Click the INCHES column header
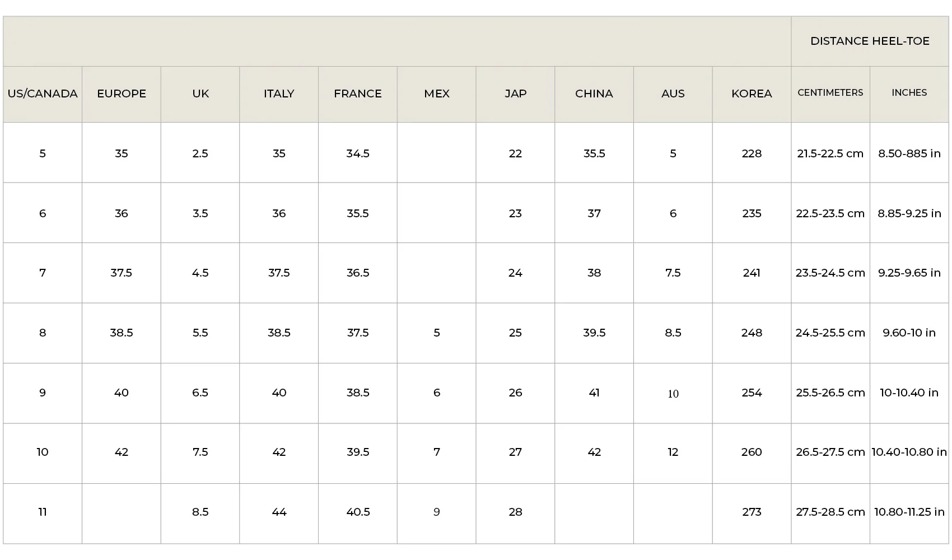Screen dimensions: 952x560 (909, 94)
